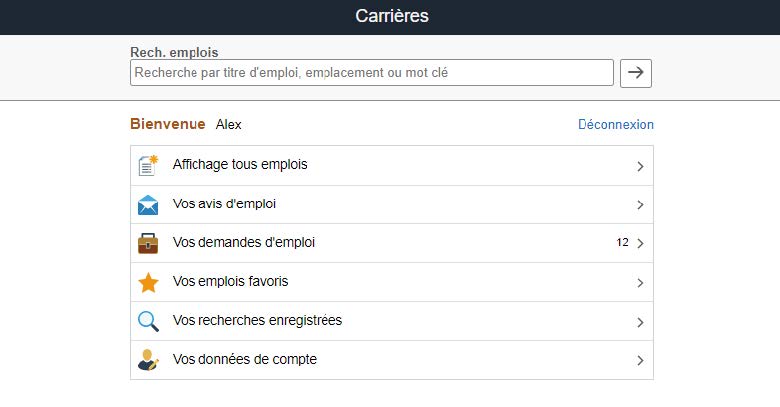Go to Vos emplois favoris

(x=230, y=282)
